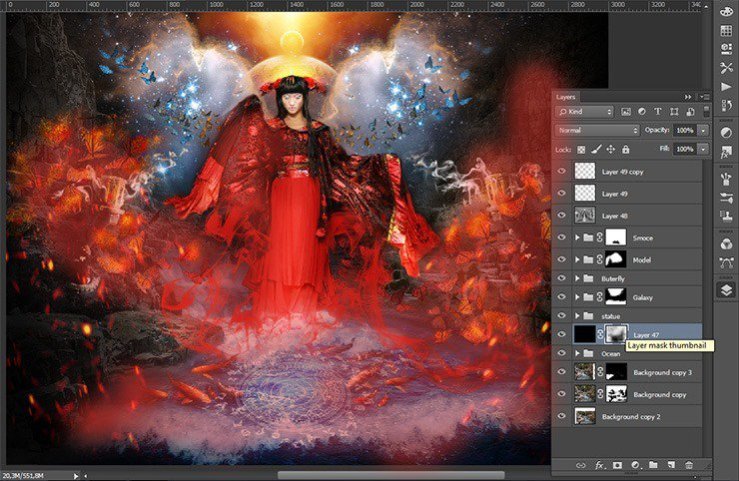The image size is (739, 481).
Task: Open the Channels panel icon
Action: (x=726, y=244)
